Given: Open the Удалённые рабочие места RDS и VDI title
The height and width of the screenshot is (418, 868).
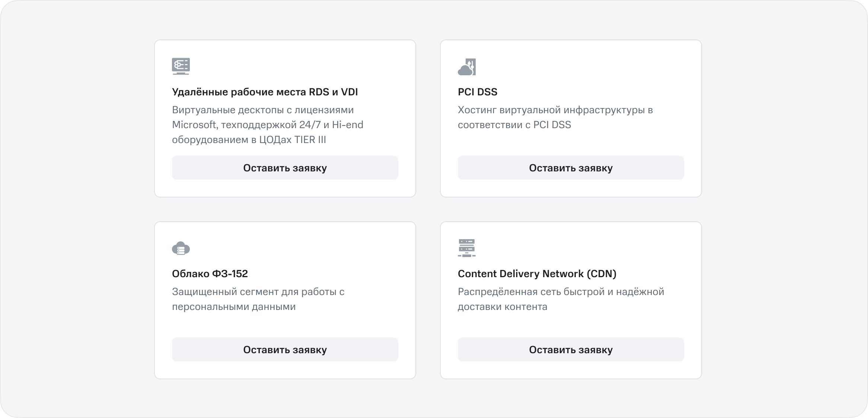Looking at the screenshot, I should [x=265, y=92].
